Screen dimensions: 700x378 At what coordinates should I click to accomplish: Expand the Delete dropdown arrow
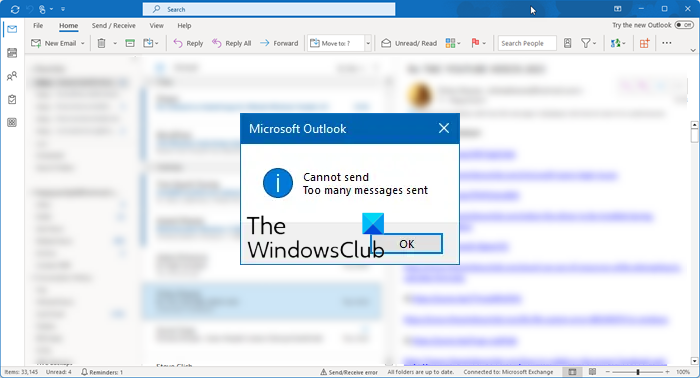click(115, 43)
